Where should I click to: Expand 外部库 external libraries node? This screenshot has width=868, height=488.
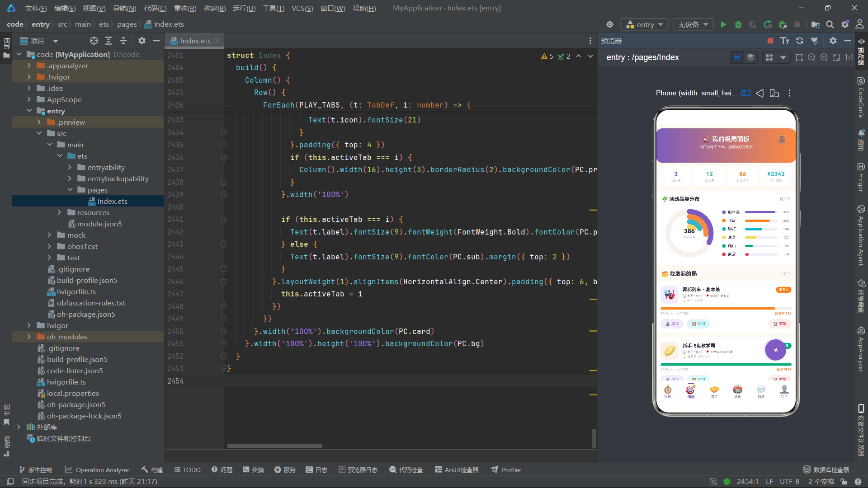[x=19, y=427]
